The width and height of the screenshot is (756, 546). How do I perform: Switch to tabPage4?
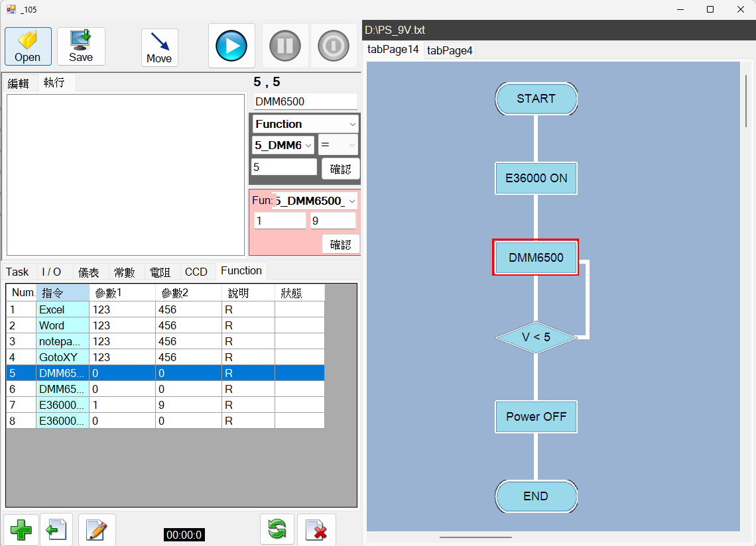[450, 50]
